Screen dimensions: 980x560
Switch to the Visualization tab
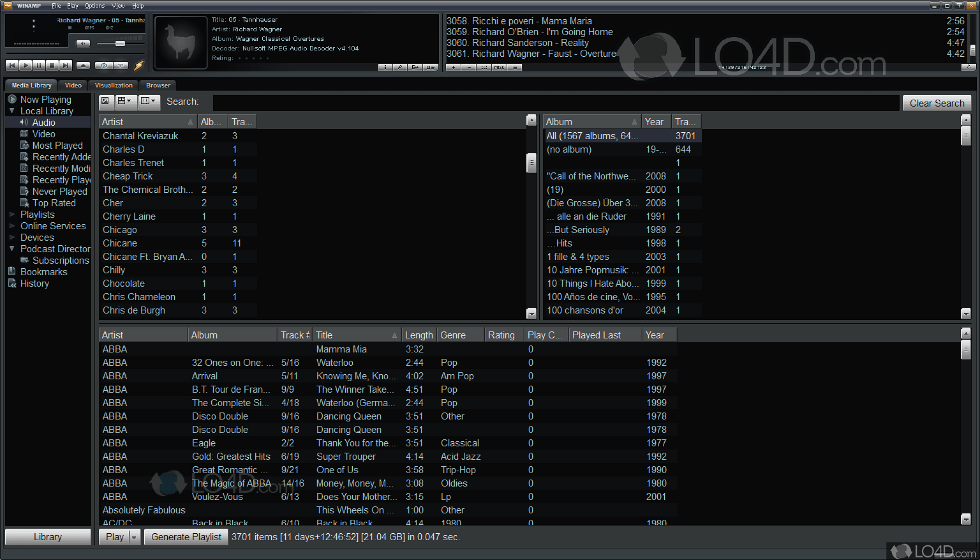(x=114, y=85)
